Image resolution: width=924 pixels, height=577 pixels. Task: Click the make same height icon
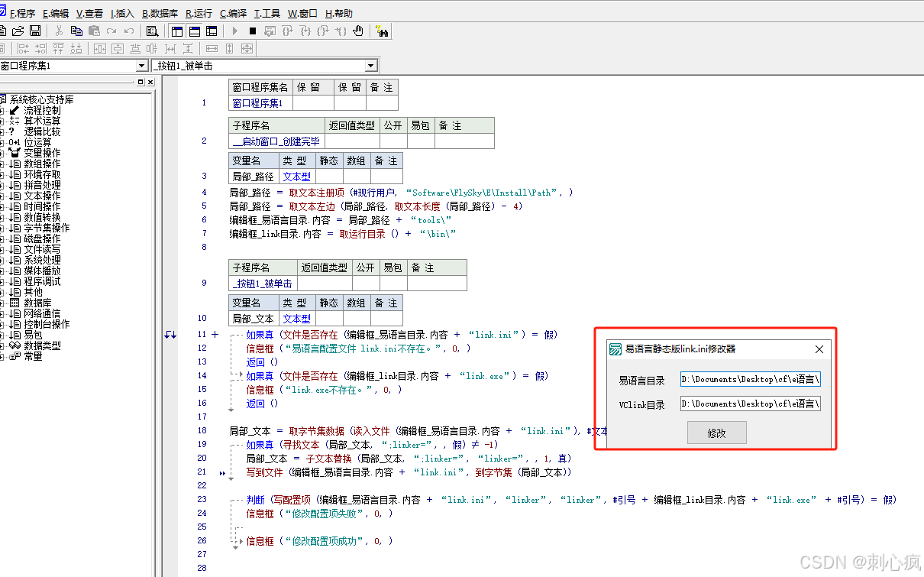coord(229,48)
